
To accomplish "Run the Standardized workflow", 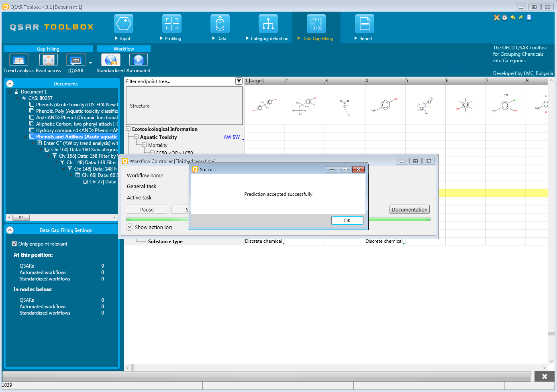I will coord(110,60).
